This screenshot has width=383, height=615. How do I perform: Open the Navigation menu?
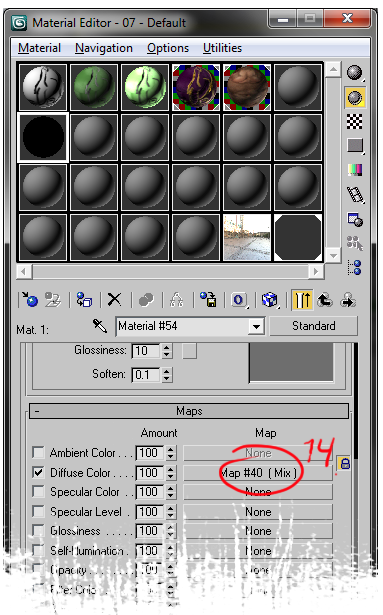tap(104, 48)
